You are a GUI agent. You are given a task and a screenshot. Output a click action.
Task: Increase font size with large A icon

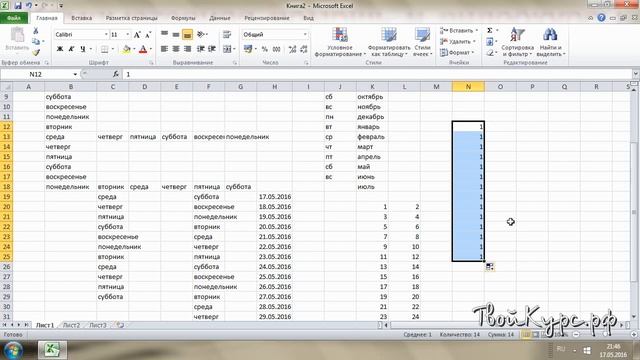137,35
